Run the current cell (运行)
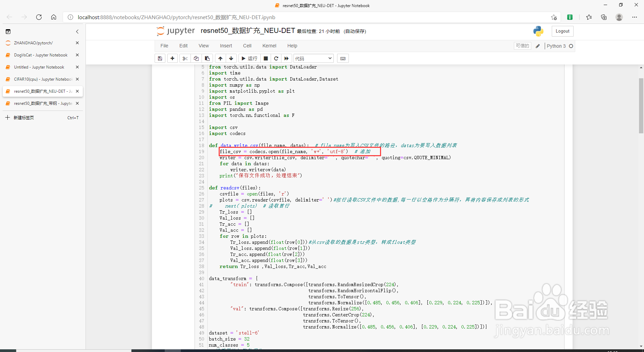 (x=250, y=58)
